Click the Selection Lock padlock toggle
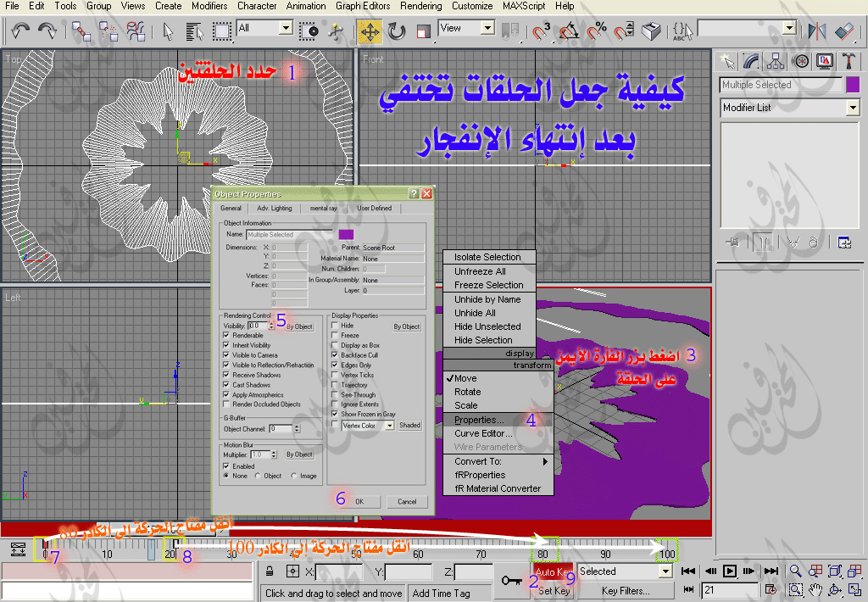868x602 pixels. click(270, 571)
